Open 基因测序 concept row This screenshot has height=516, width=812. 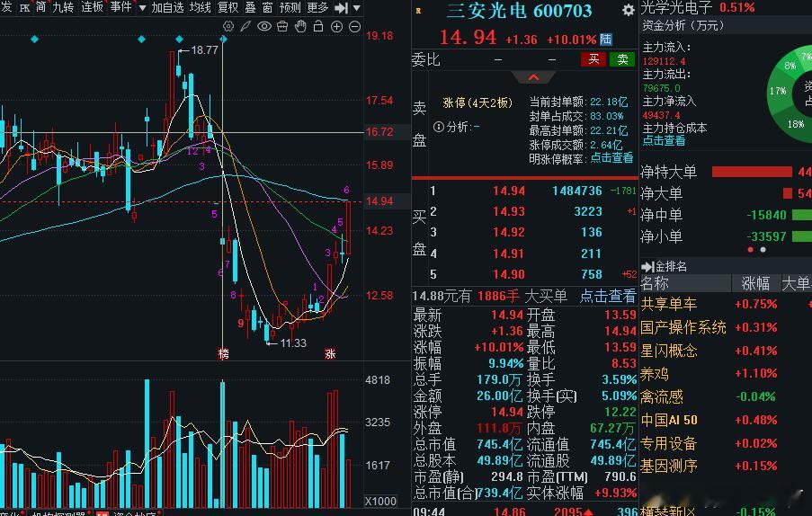tap(726, 466)
